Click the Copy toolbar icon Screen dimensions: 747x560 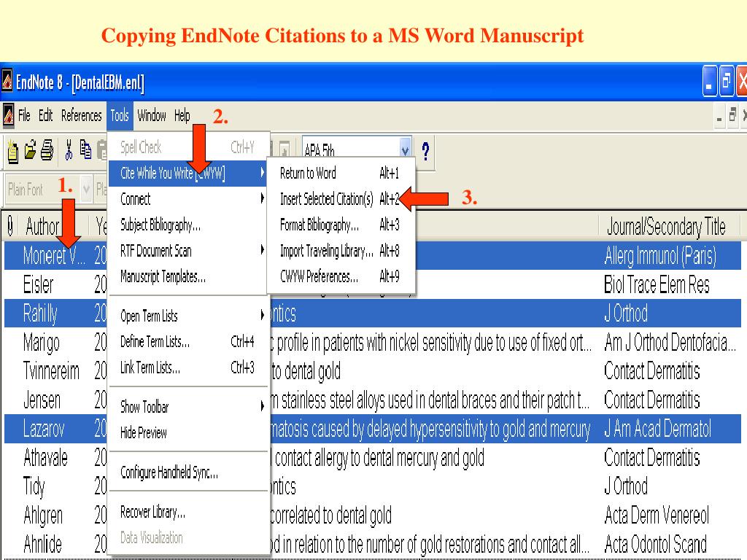[x=86, y=149]
